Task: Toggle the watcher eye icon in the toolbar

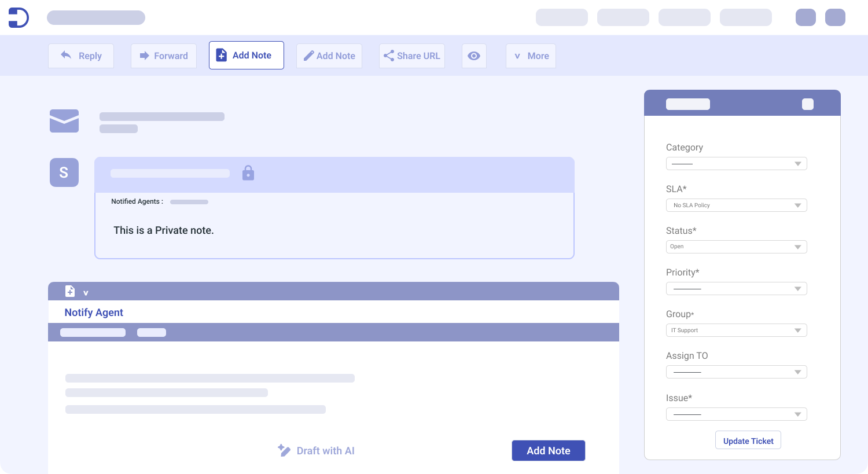Action: click(474, 56)
